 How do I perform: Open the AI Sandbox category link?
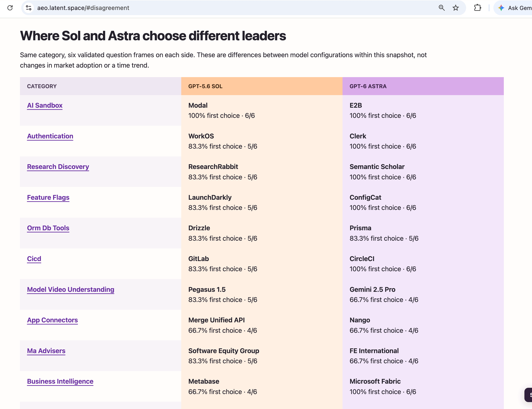pyautogui.click(x=45, y=105)
